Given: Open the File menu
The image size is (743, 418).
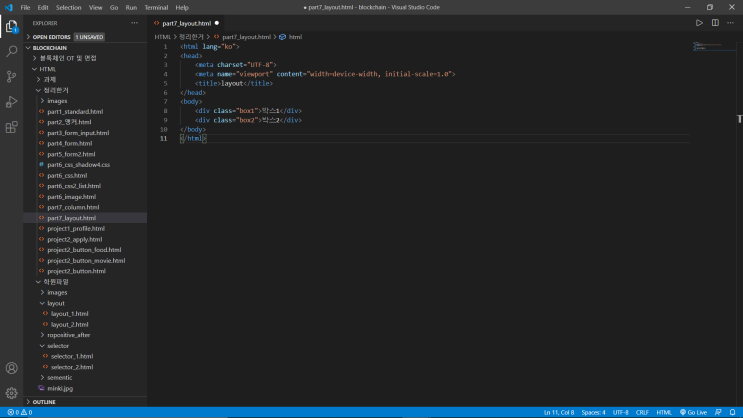Looking at the screenshot, I should 25,8.
